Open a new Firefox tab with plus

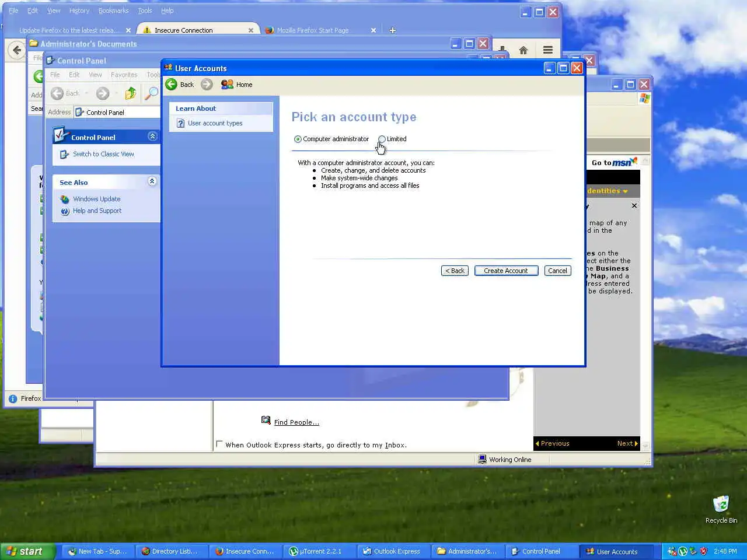[x=393, y=30]
